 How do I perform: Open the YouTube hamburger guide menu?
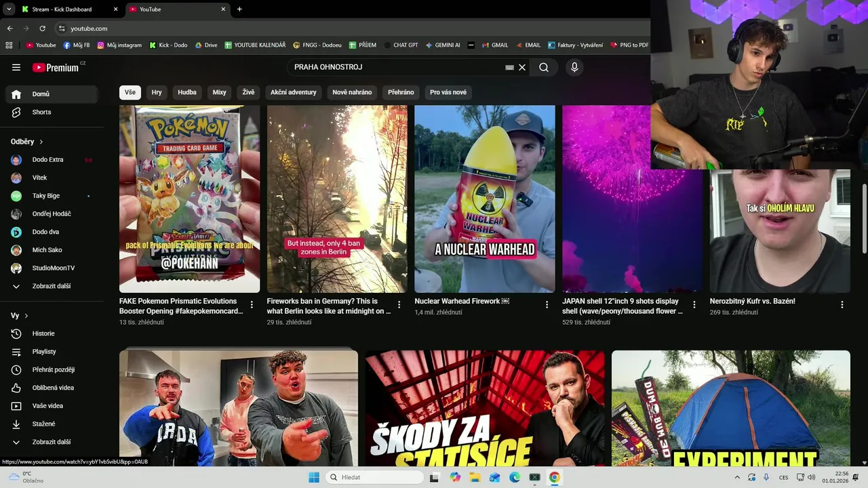(x=16, y=67)
